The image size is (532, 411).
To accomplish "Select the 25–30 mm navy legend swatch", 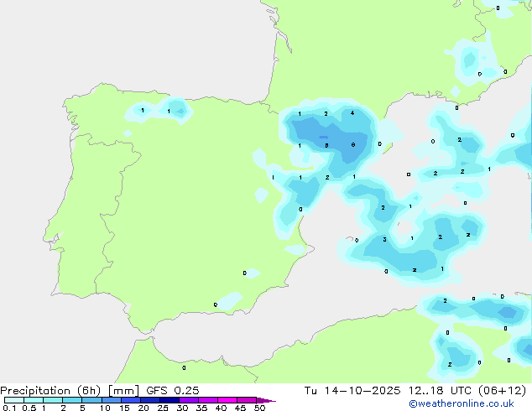I will (x=170, y=400).
